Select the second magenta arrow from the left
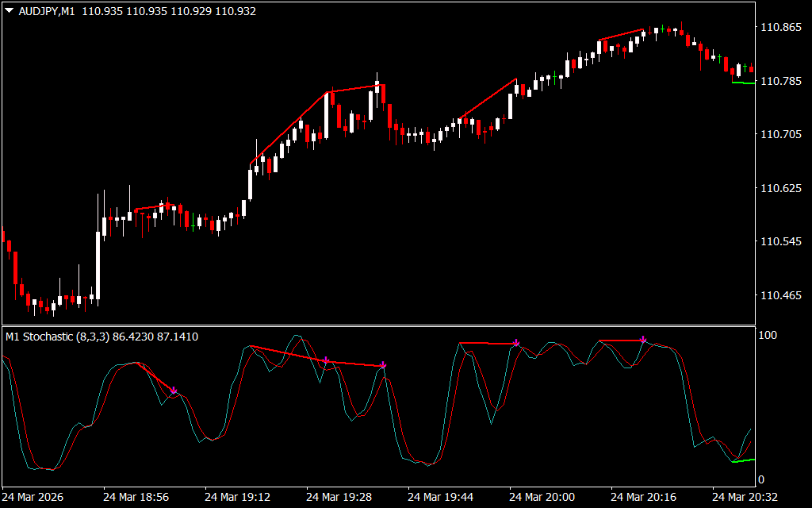 [x=326, y=360]
